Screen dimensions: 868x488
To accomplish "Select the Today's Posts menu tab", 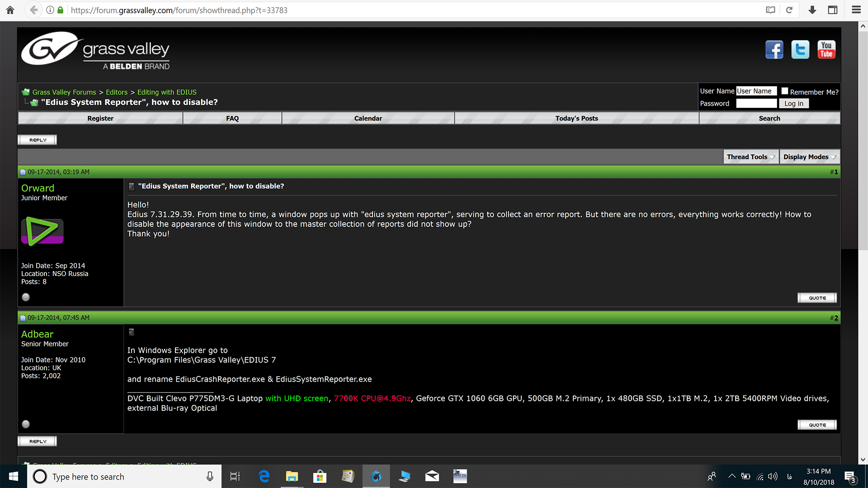I will (x=576, y=118).
